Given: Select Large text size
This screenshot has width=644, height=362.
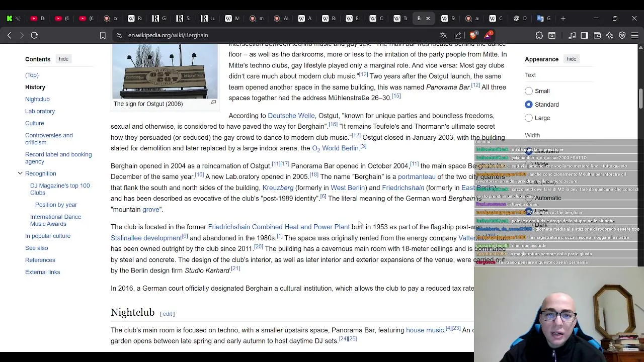Looking at the screenshot, I should click(529, 118).
